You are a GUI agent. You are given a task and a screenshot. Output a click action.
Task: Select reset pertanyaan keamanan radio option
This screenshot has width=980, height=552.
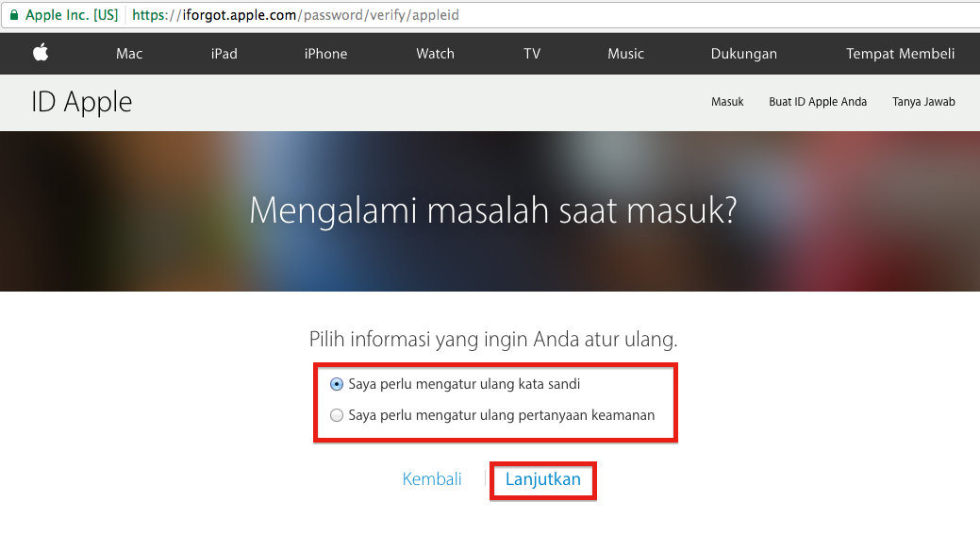click(x=337, y=415)
